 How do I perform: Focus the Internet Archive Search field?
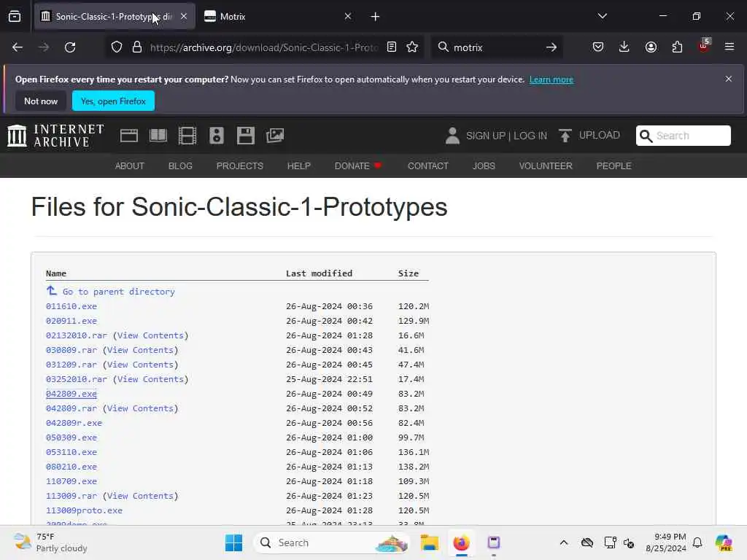click(x=683, y=136)
